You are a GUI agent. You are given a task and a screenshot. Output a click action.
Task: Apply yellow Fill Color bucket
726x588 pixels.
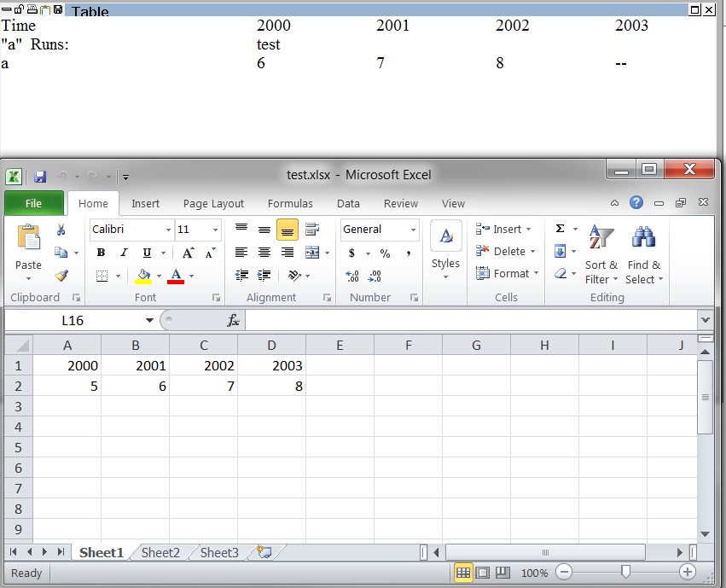[x=143, y=276]
